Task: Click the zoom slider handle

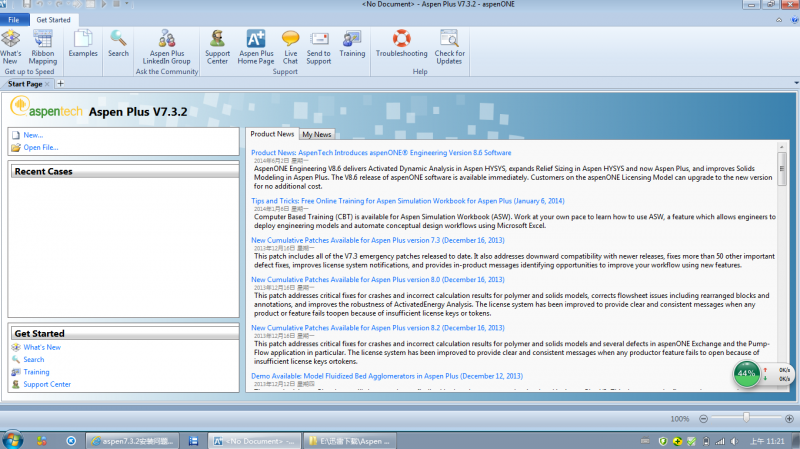Action: point(746,418)
